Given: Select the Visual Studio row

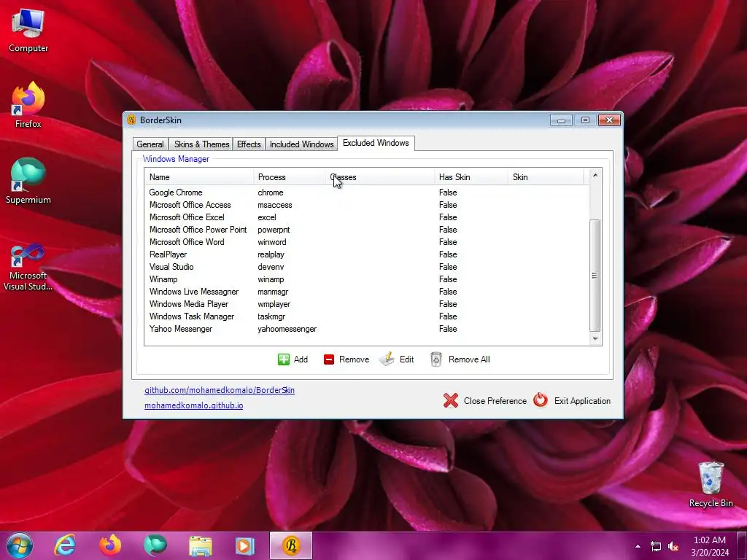Looking at the screenshot, I should tap(367, 267).
